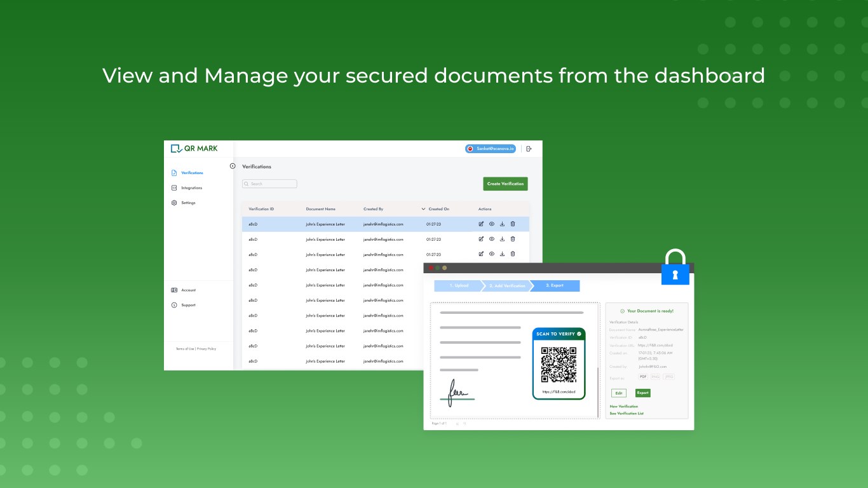Sort by the Created On column chevron

click(423, 209)
